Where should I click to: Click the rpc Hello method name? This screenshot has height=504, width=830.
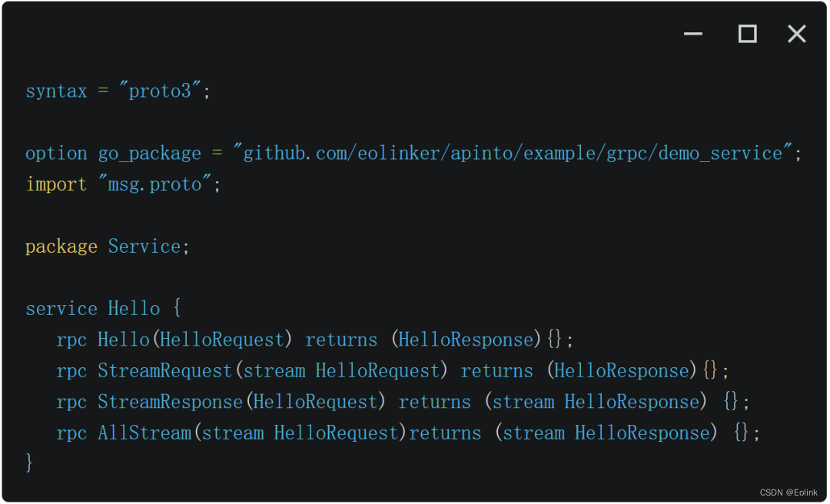tap(123, 340)
